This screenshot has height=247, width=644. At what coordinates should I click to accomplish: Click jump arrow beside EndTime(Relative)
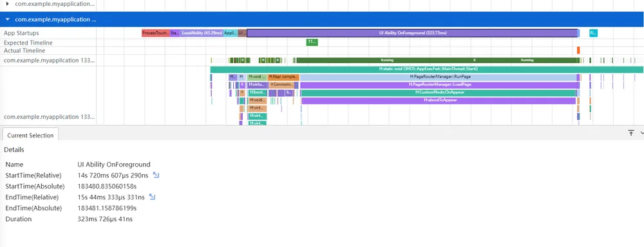pyautogui.click(x=152, y=197)
